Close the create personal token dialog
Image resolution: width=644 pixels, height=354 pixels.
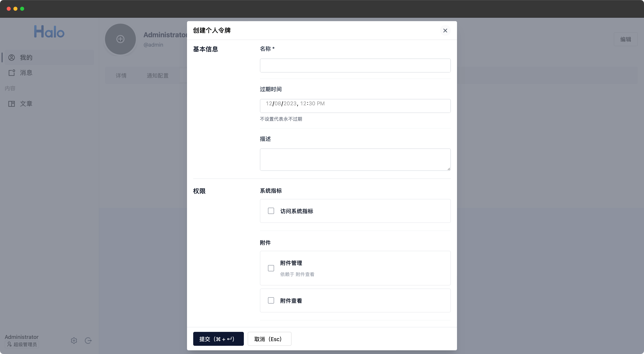(445, 31)
